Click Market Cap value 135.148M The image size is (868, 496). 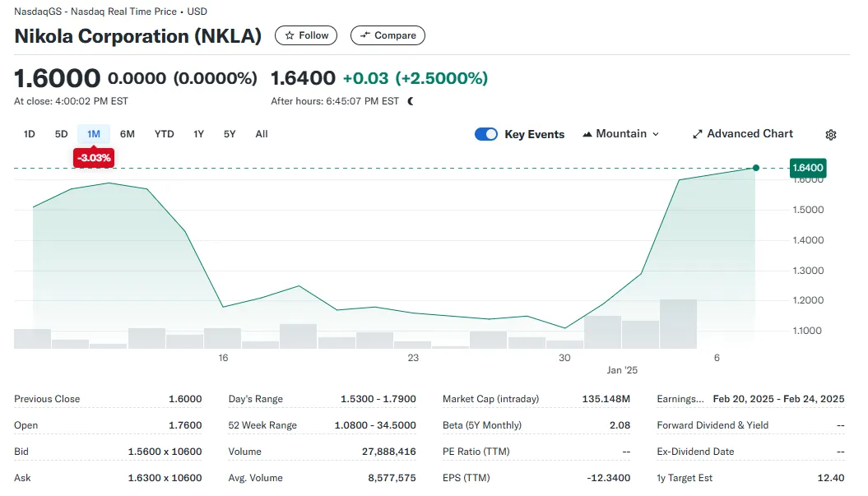point(606,399)
